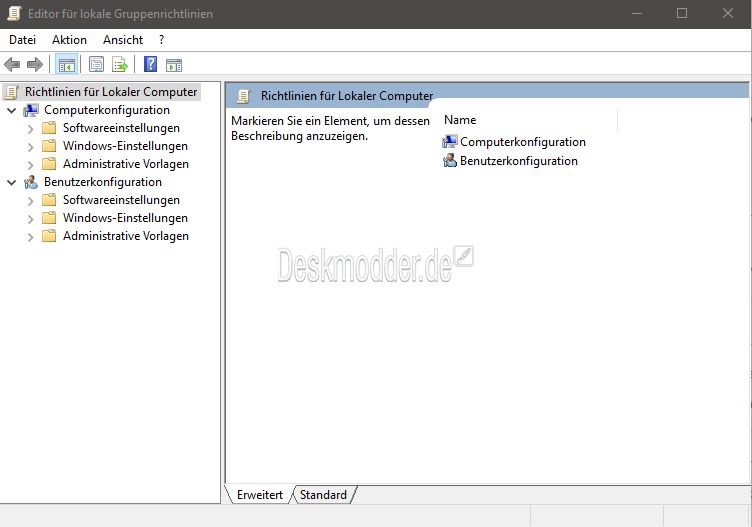Click the scroll icon of the tree root node

(x=12, y=92)
